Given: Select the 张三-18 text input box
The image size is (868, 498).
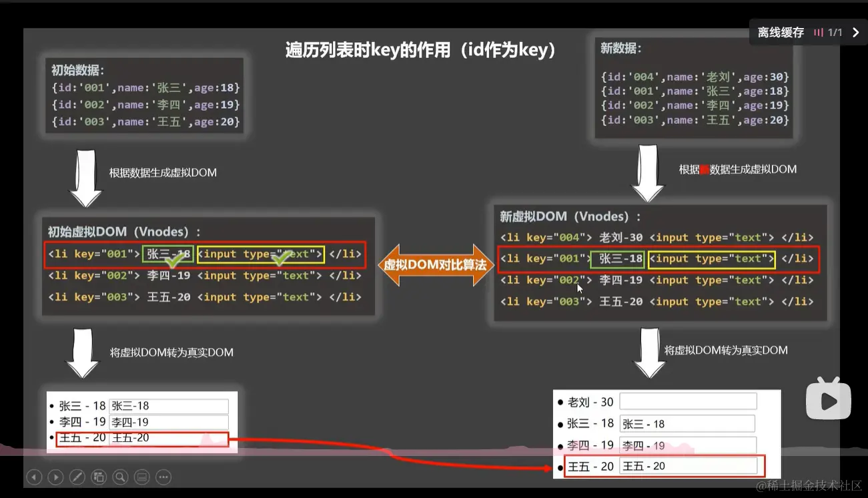Looking at the screenshot, I should coord(169,405).
